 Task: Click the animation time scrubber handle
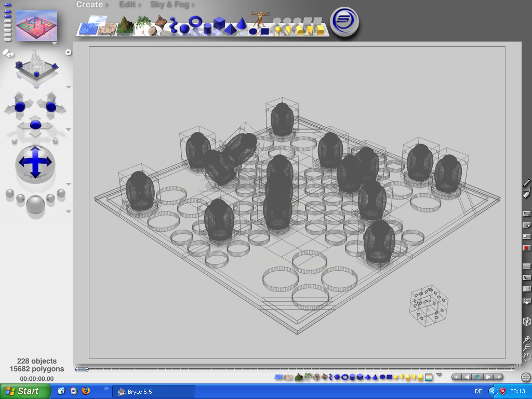click(x=82, y=369)
